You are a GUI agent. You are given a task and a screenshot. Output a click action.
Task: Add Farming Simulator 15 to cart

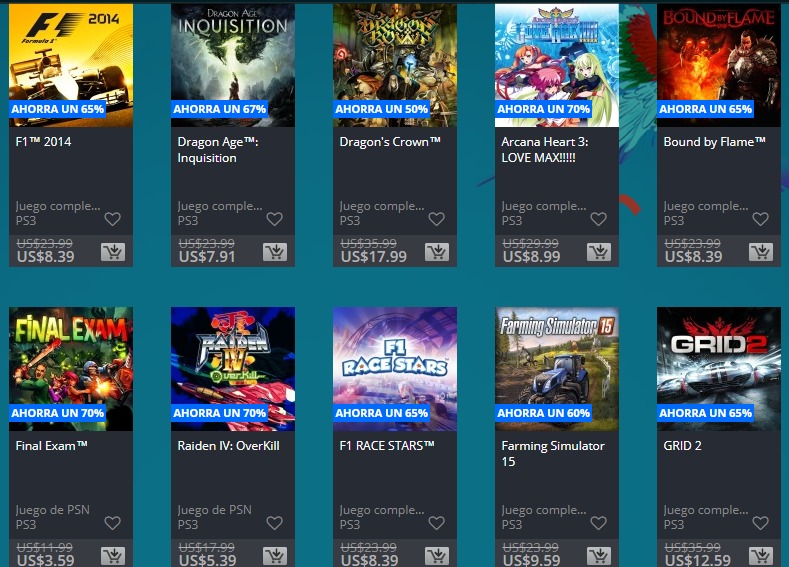[x=599, y=556]
